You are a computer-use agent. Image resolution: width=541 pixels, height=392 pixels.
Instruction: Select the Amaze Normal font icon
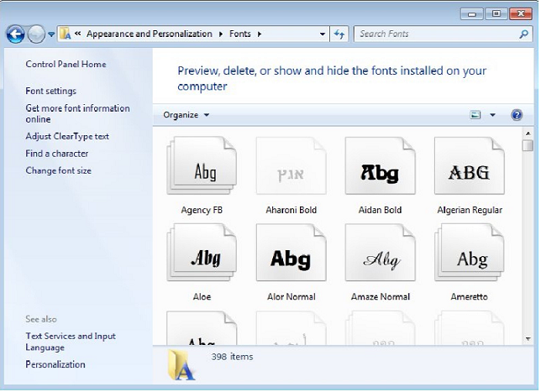(x=381, y=253)
